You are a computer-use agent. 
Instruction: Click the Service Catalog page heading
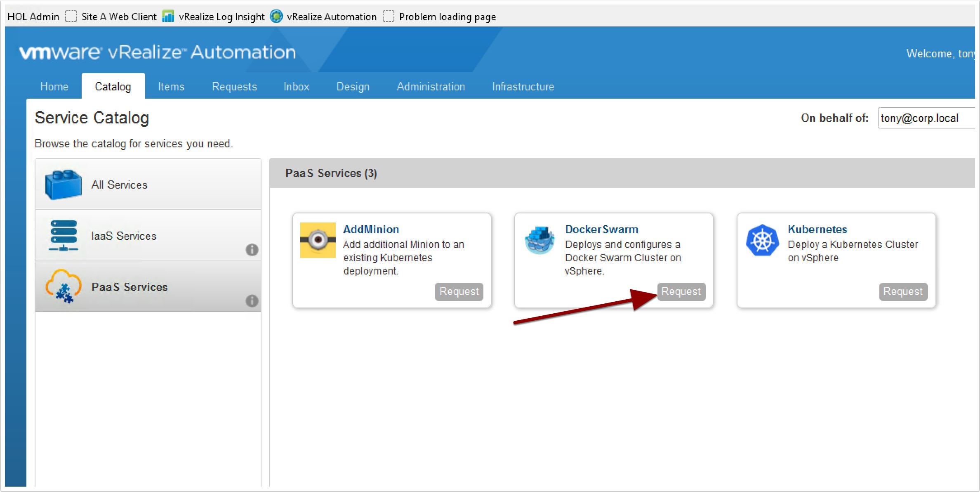[92, 118]
